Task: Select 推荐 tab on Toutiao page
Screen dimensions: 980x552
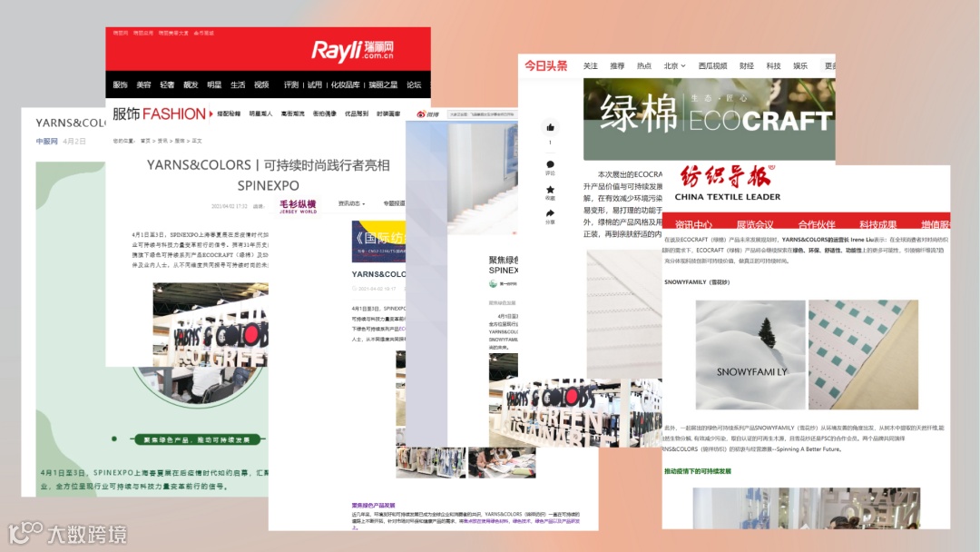Action: click(617, 65)
